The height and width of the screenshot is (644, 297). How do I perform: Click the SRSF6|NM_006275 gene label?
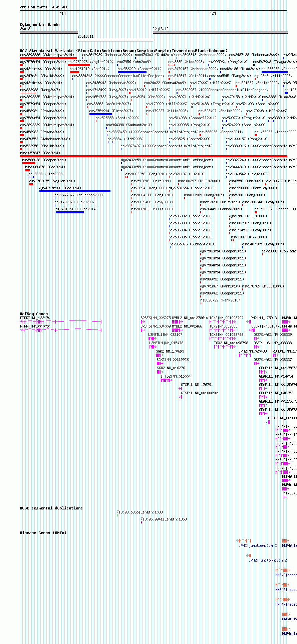click(x=156, y=318)
